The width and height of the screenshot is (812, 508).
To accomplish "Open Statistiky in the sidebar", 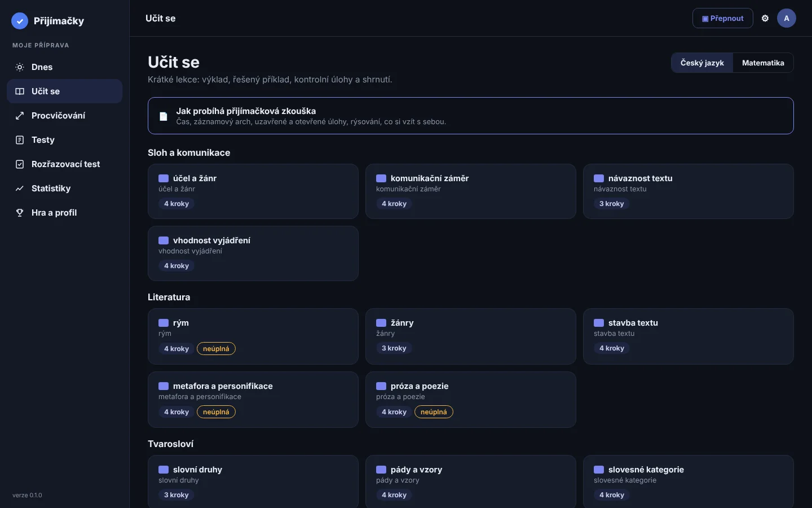I will (64, 189).
